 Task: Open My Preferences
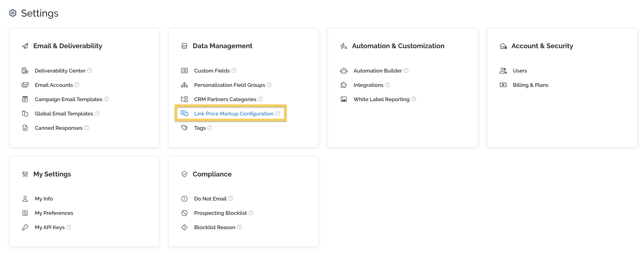pos(54,213)
